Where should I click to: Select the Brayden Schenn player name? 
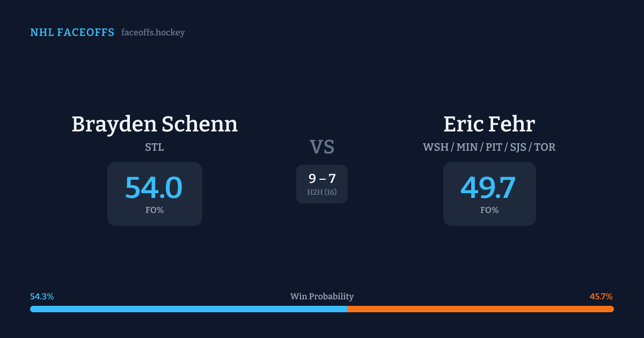tap(155, 124)
